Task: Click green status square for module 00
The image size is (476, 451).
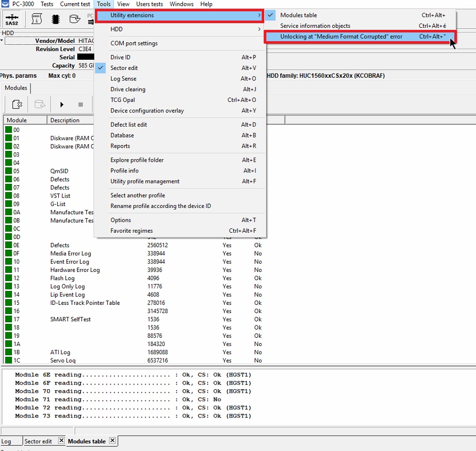Action: tap(8, 130)
